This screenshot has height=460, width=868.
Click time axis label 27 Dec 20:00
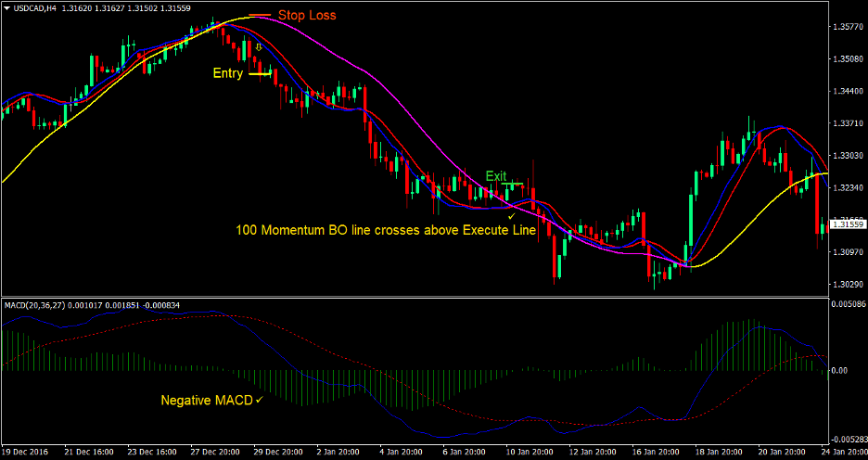[x=215, y=452]
